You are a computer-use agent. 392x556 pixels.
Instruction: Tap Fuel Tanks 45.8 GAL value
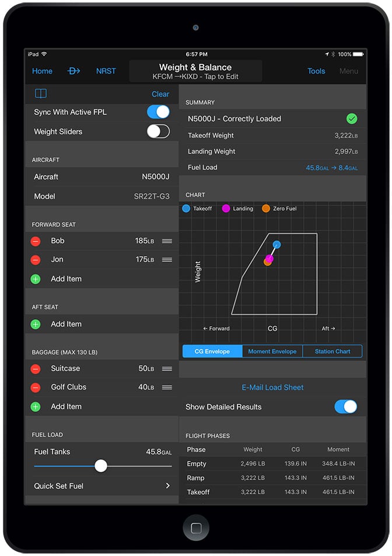(x=159, y=452)
